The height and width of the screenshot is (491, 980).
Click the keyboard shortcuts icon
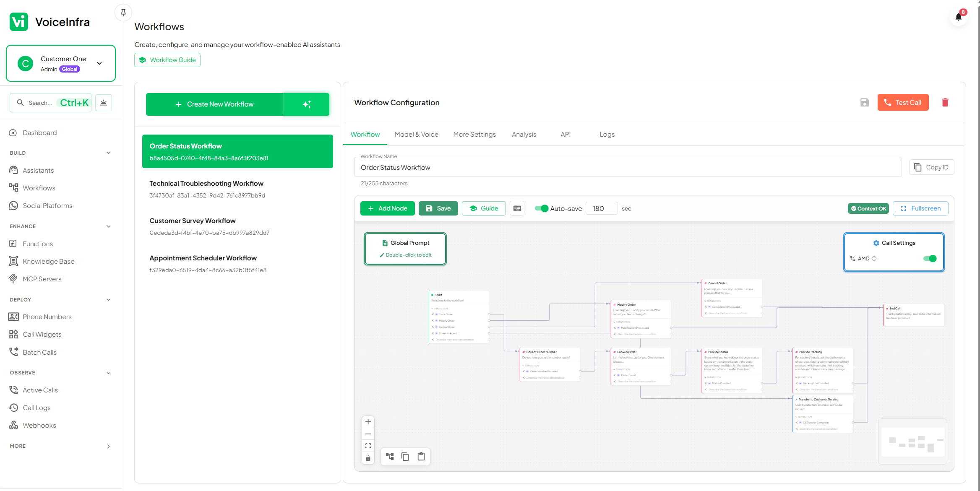coord(517,208)
